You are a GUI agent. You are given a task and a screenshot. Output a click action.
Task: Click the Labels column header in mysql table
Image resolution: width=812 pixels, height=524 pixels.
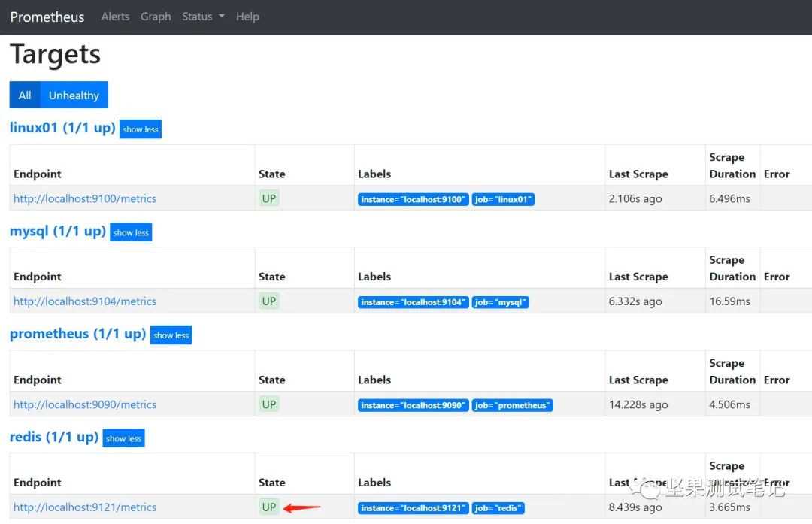[x=374, y=277]
